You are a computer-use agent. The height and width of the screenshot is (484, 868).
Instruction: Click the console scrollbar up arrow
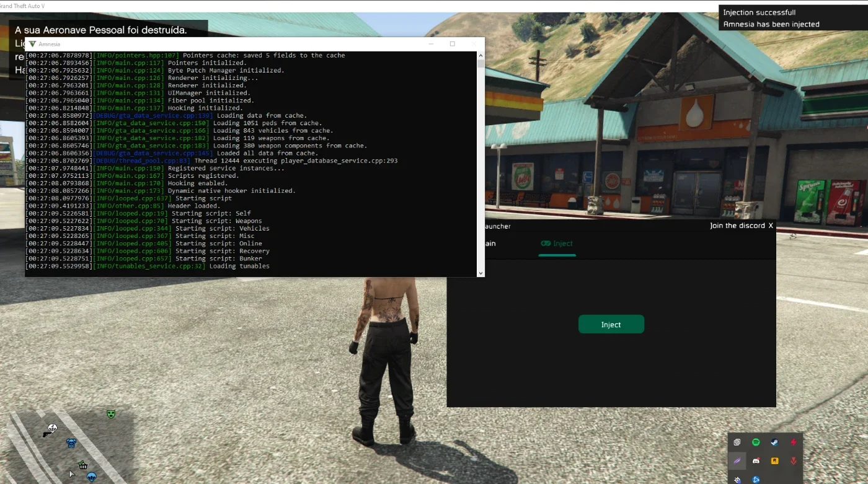coord(480,56)
